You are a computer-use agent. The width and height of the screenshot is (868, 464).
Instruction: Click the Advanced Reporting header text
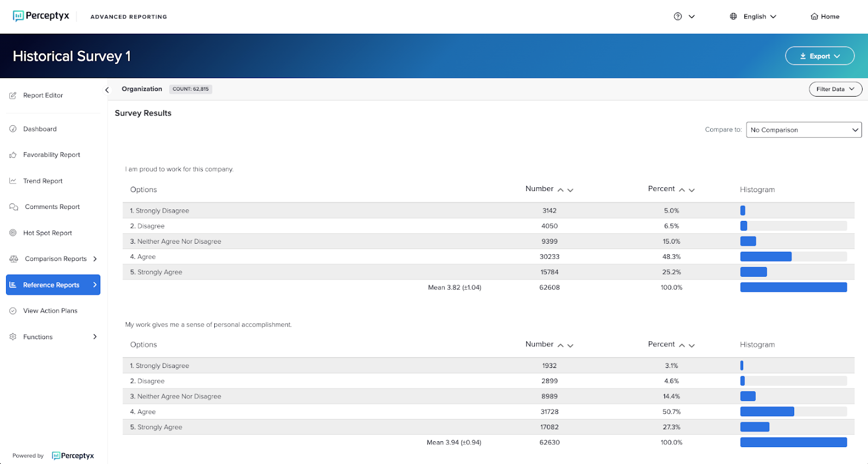pyautogui.click(x=129, y=17)
